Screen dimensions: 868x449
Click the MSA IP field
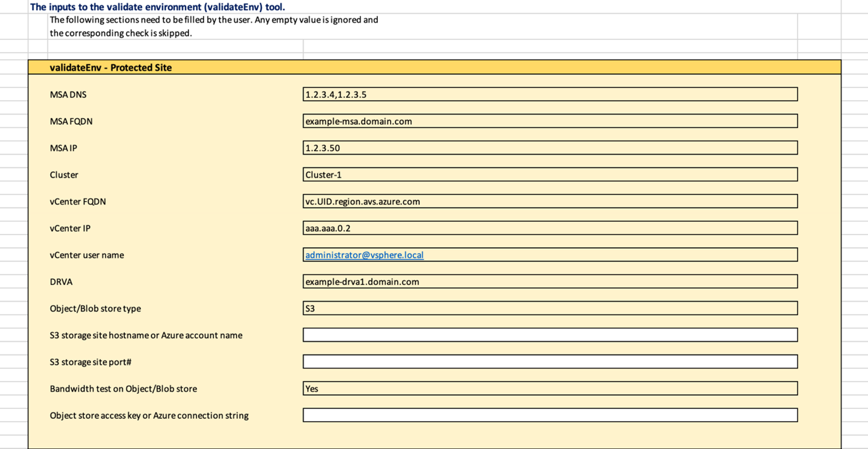[550, 148]
